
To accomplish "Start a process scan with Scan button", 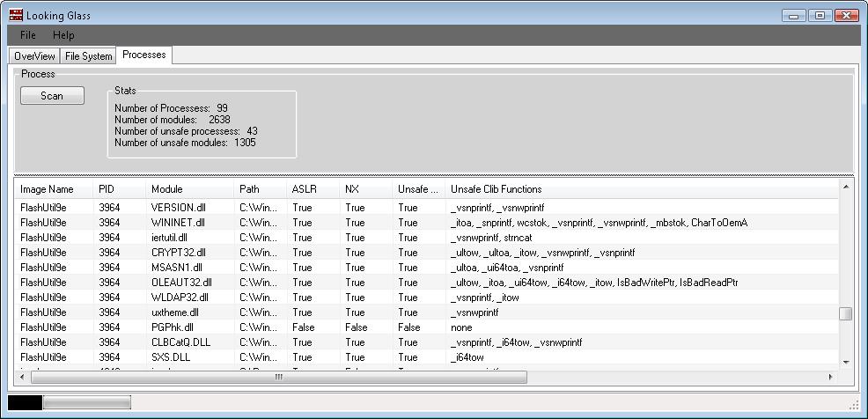I will coord(52,95).
